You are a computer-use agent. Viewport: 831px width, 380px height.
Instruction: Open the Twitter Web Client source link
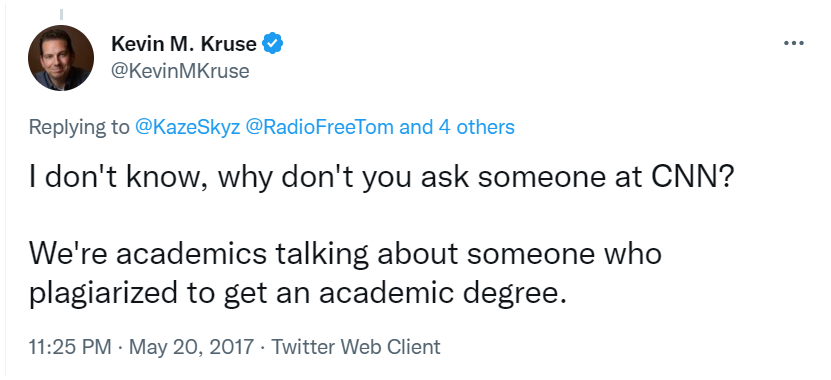coord(356,347)
